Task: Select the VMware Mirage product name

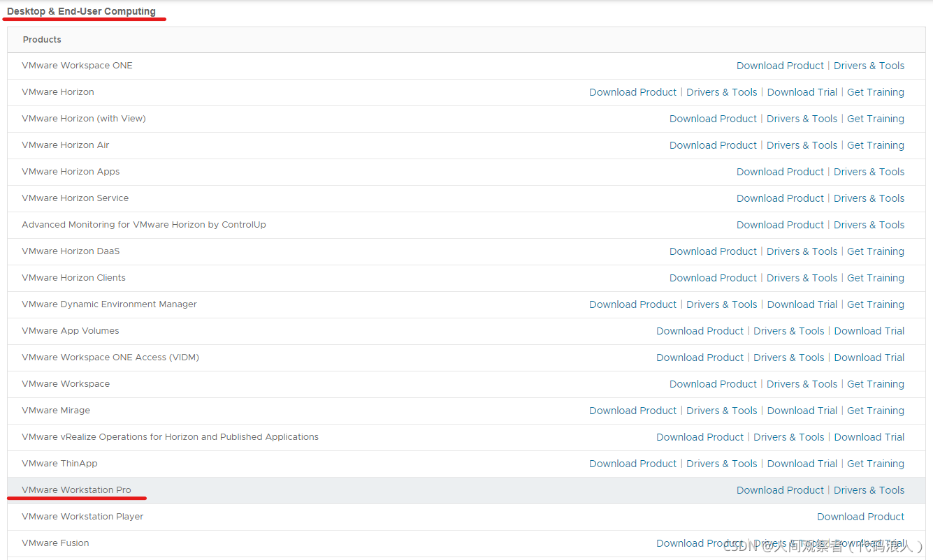Action: [56, 411]
